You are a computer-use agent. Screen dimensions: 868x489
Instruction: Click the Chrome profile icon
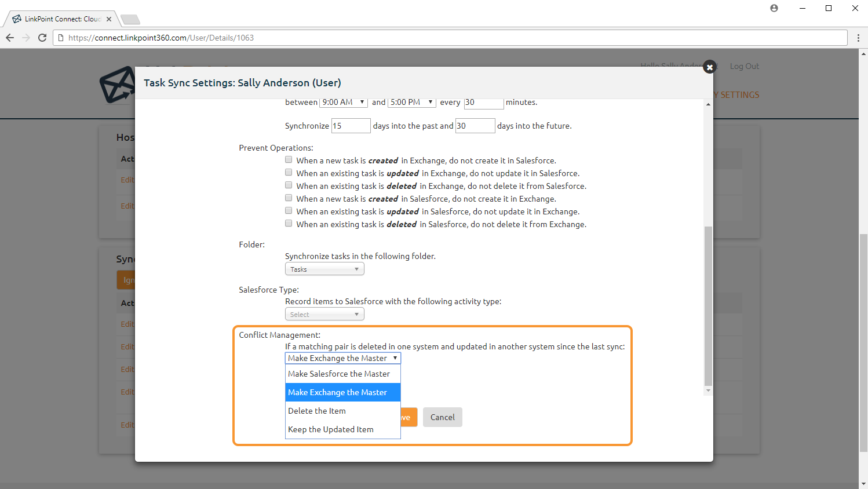coord(774,8)
